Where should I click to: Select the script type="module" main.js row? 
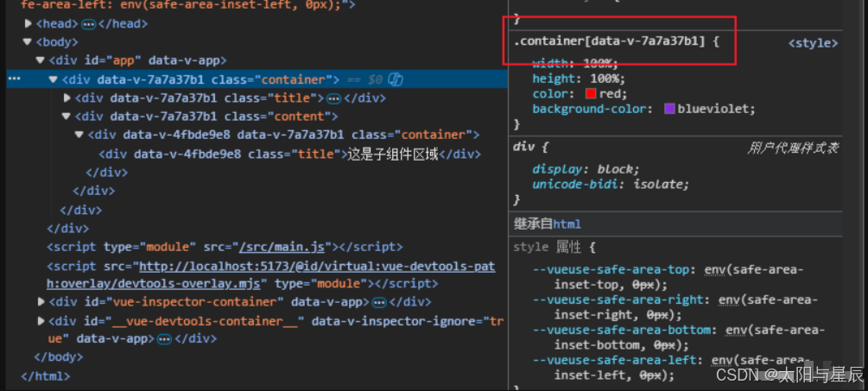click(225, 247)
